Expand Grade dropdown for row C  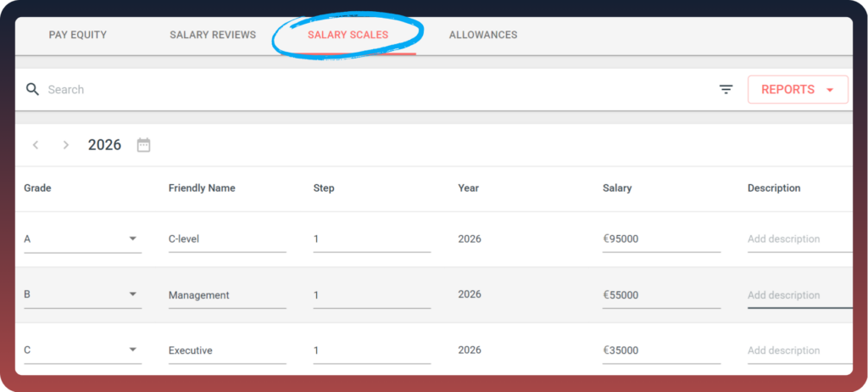tap(82, 350)
